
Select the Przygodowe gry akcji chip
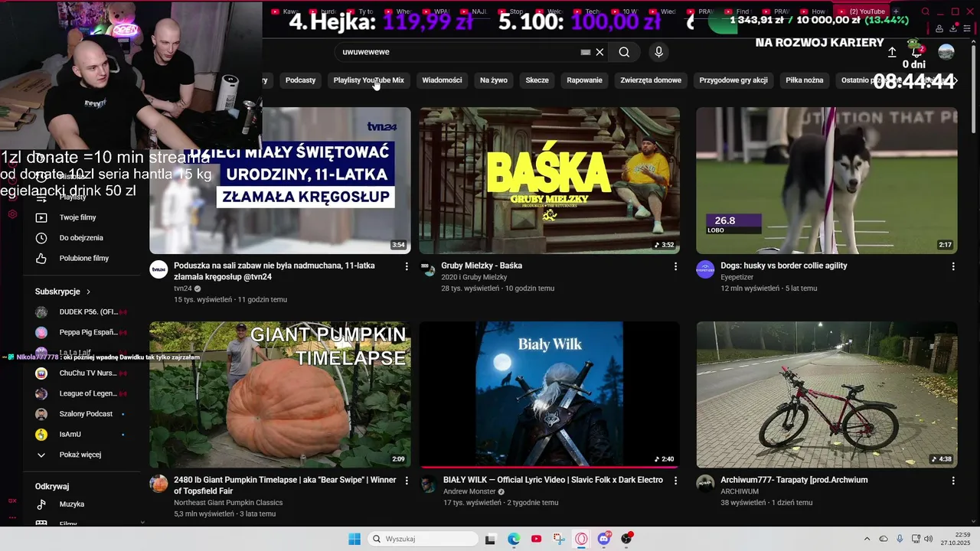coord(733,80)
